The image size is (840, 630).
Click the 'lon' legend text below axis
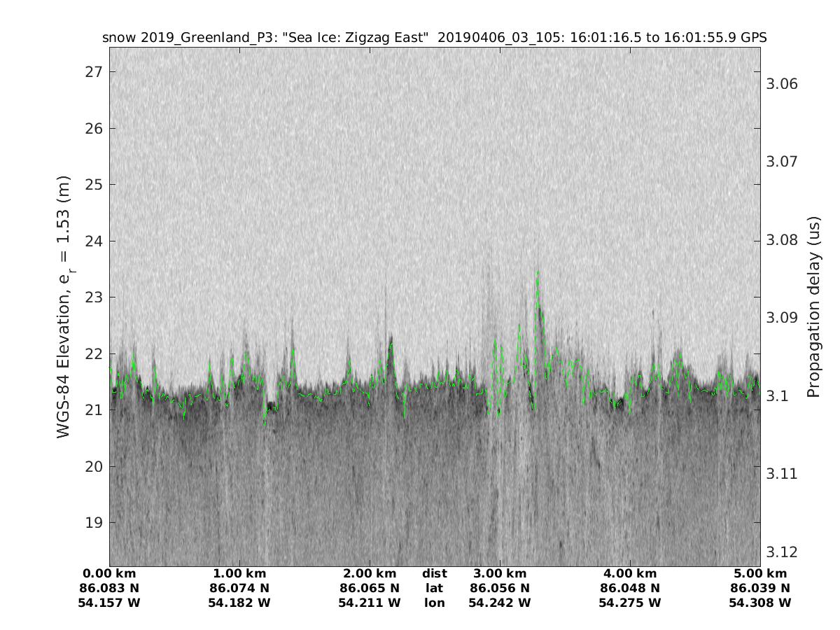tap(434, 603)
